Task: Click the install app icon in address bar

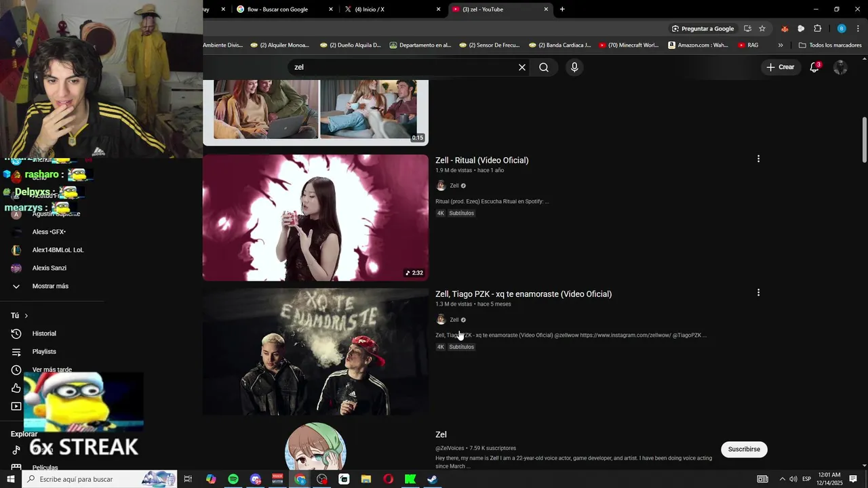Action: (747, 28)
